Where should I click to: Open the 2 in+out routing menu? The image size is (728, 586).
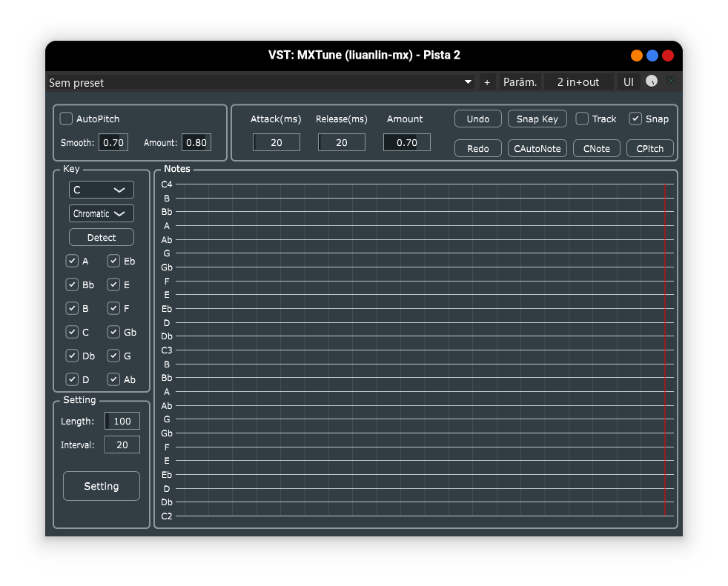coord(578,82)
